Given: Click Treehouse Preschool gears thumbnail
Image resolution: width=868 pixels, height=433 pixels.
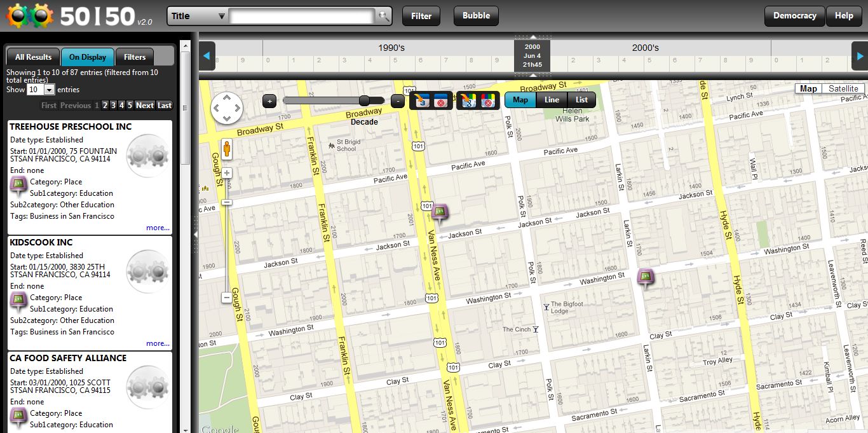Looking at the screenshot, I should (148, 155).
